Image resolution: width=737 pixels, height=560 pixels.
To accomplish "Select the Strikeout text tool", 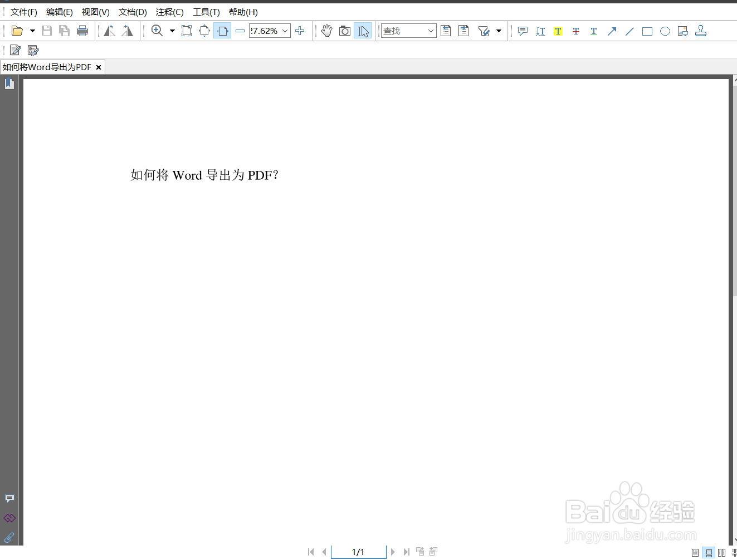I will [576, 31].
